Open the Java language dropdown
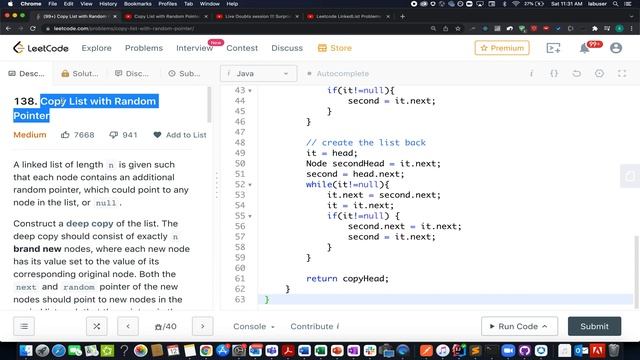The height and width of the screenshot is (360, 640). coord(258,73)
